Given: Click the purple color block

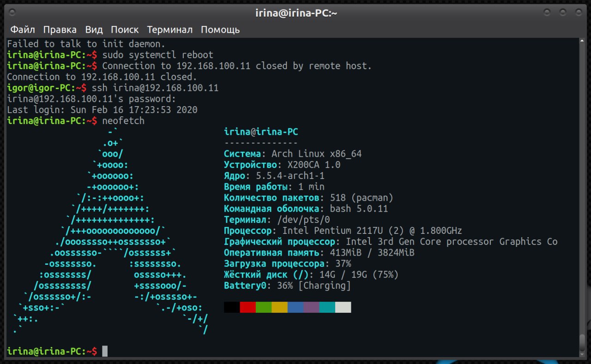Looking at the screenshot, I should 312,307.
